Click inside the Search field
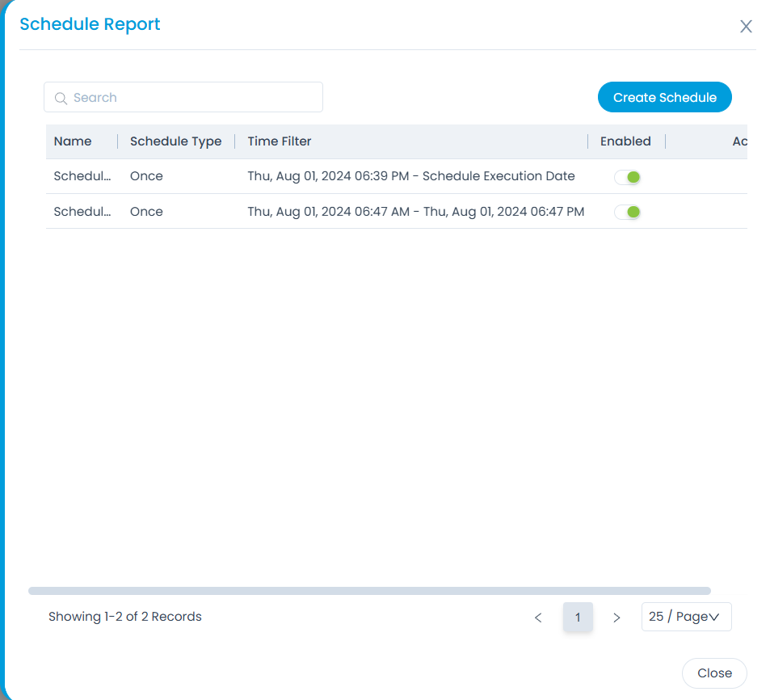 (x=183, y=97)
